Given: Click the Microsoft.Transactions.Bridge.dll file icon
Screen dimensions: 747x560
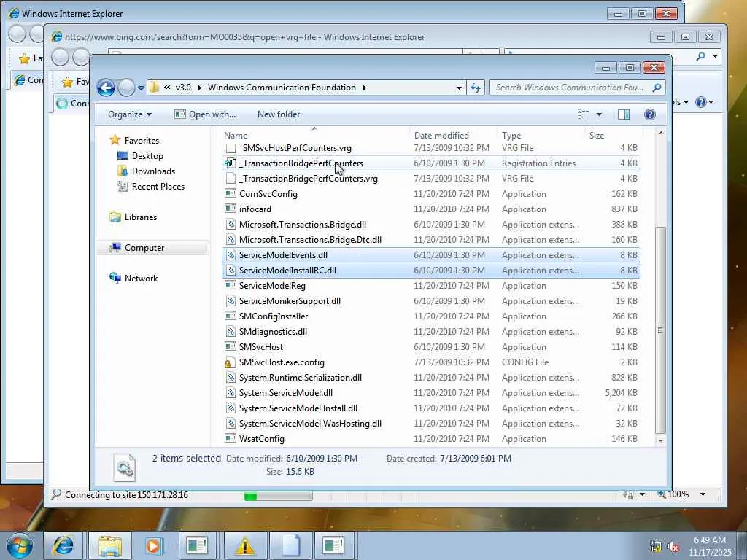Looking at the screenshot, I should [230, 225].
